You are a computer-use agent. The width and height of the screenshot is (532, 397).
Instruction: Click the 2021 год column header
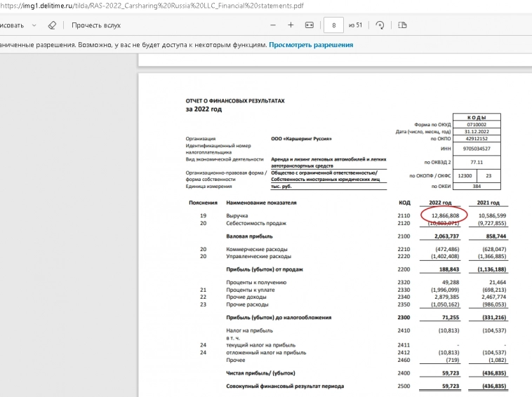pos(488,203)
